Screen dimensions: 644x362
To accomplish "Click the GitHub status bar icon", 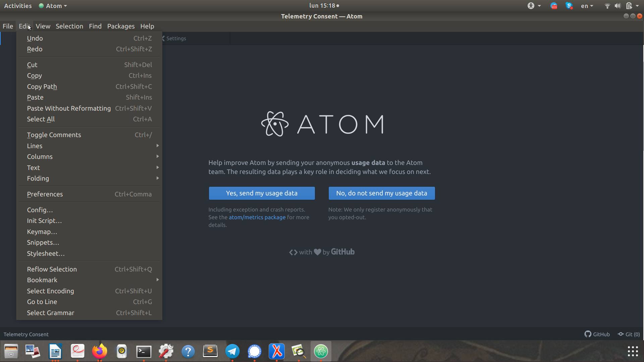I will [597, 334].
